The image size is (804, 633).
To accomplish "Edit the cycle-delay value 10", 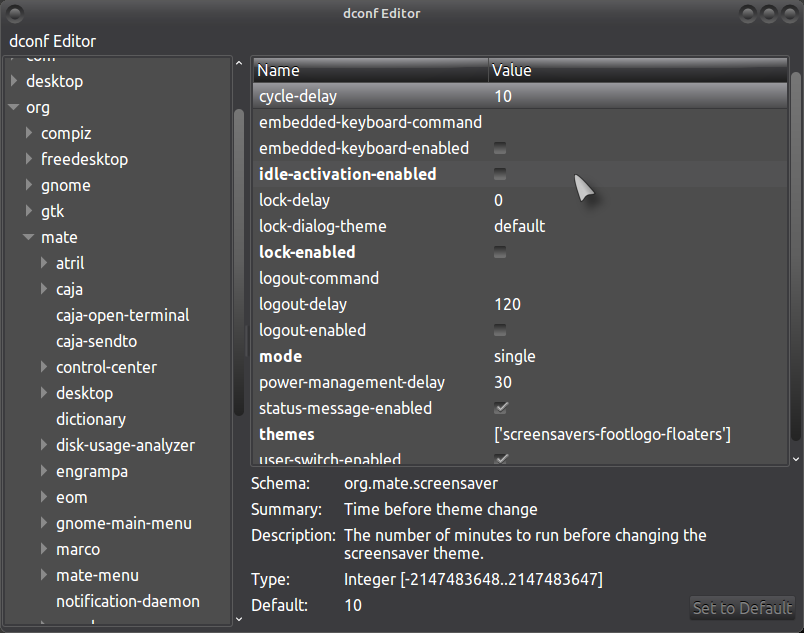I will pyautogui.click(x=503, y=96).
